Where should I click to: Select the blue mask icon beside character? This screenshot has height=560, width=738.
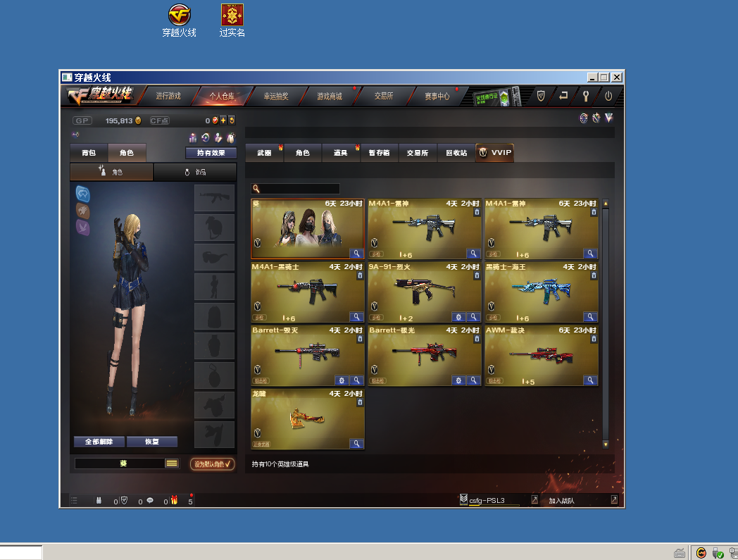click(x=83, y=194)
